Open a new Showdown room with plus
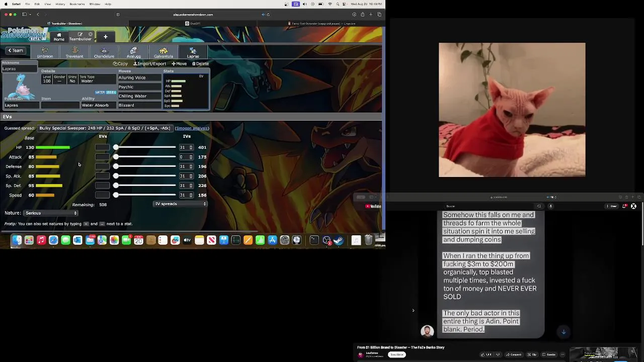Image resolution: width=644 pixels, height=362 pixels. (105, 37)
